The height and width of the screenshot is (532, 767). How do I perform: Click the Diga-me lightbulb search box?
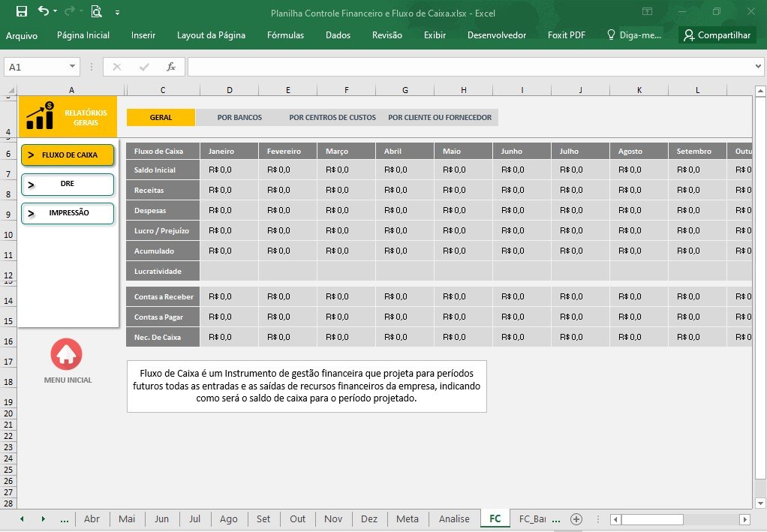click(x=634, y=35)
